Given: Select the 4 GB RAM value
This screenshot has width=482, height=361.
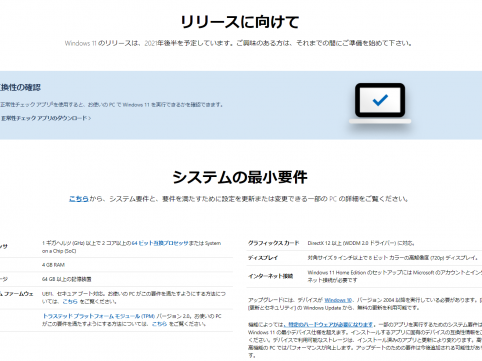Looking at the screenshot, I should pos(53,265).
